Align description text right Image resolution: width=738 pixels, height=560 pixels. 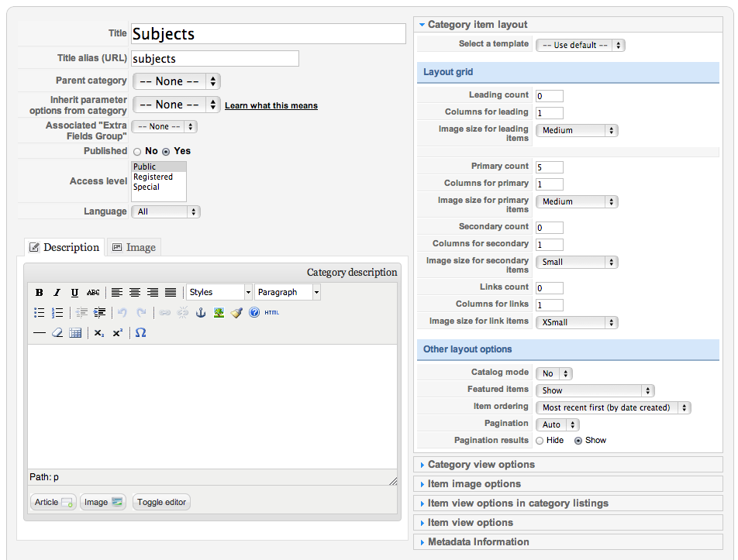click(x=153, y=293)
